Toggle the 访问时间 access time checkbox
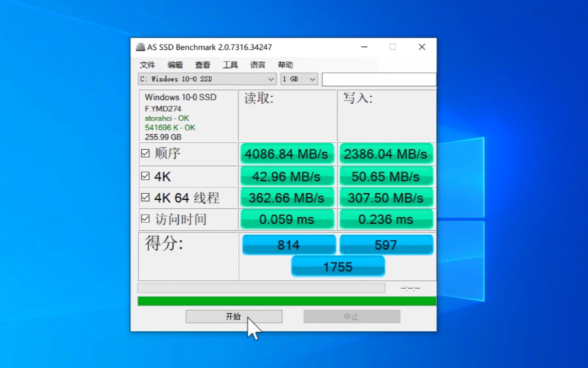This screenshot has width=588, height=368. 145,219
